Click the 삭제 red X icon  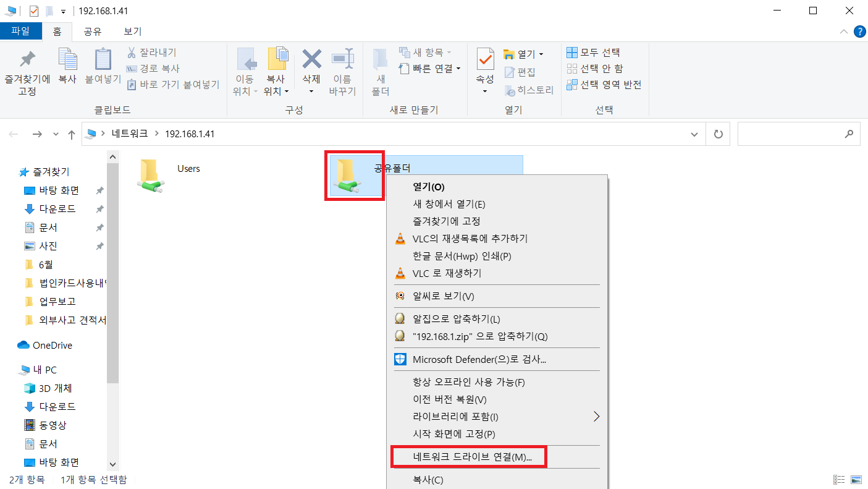(311, 59)
